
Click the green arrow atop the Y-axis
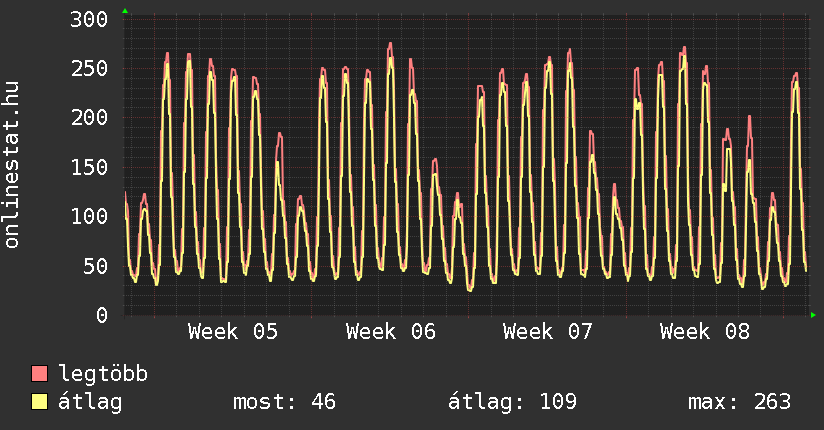tap(125, 11)
